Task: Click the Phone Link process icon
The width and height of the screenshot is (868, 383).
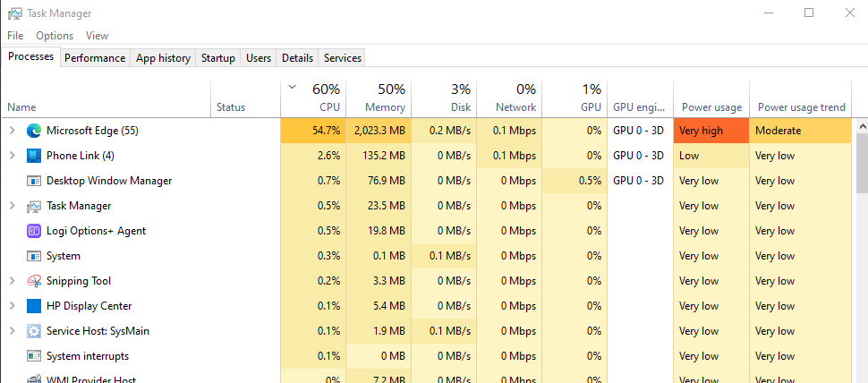Action: click(34, 156)
